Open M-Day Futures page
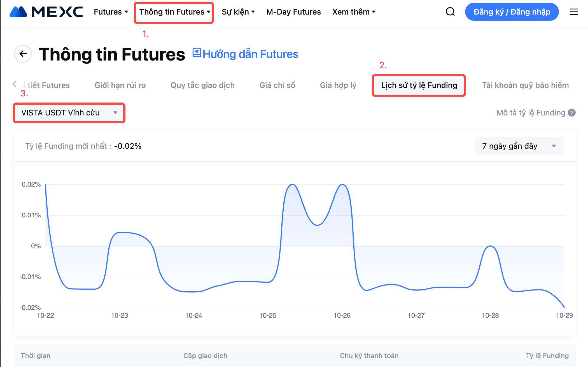The image size is (588, 367). pyautogui.click(x=293, y=12)
